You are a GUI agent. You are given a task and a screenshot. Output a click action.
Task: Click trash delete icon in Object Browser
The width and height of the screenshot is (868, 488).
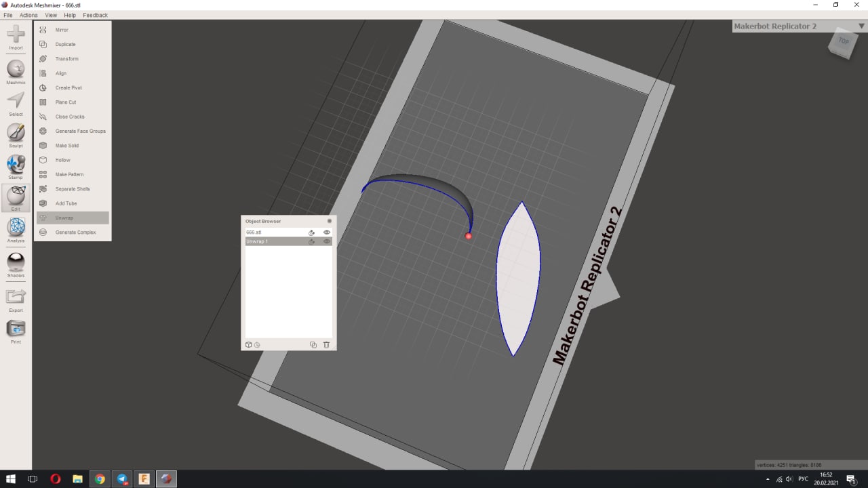click(326, 345)
